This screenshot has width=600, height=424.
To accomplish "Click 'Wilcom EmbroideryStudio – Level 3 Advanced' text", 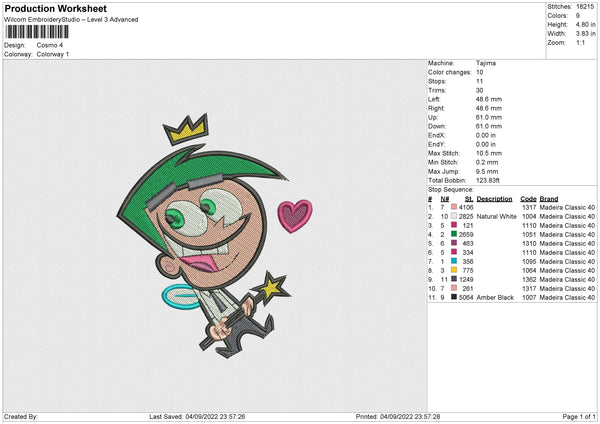I will coord(71,20).
